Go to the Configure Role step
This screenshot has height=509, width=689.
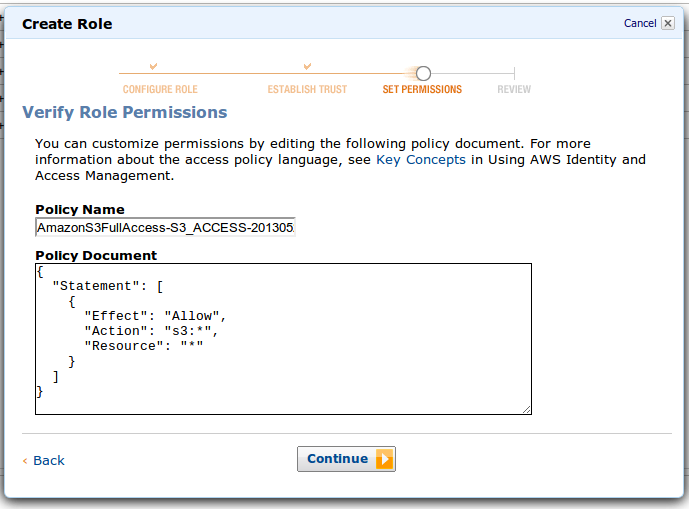pos(160,90)
